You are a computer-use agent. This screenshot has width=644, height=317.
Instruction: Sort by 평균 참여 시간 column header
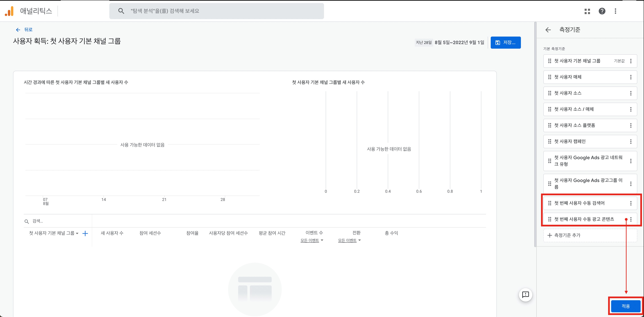pyautogui.click(x=272, y=233)
